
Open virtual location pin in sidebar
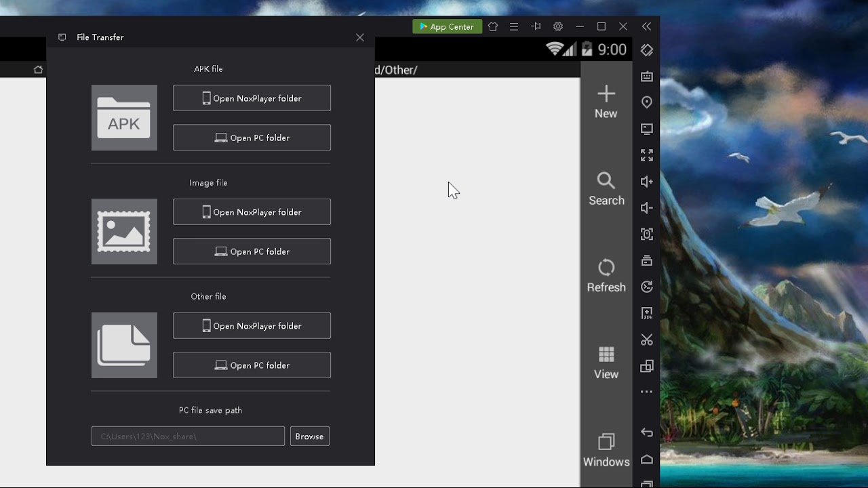(x=647, y=102)
